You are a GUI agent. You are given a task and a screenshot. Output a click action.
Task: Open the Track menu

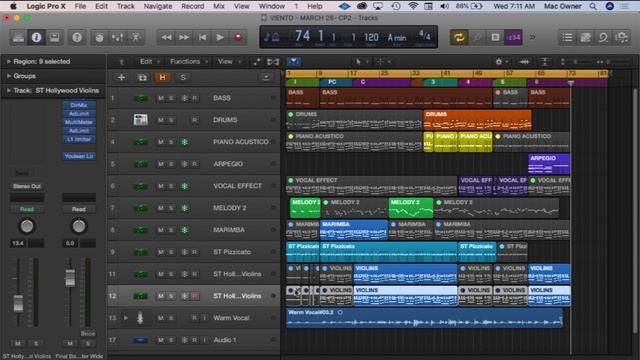click(x=125, y=6)
